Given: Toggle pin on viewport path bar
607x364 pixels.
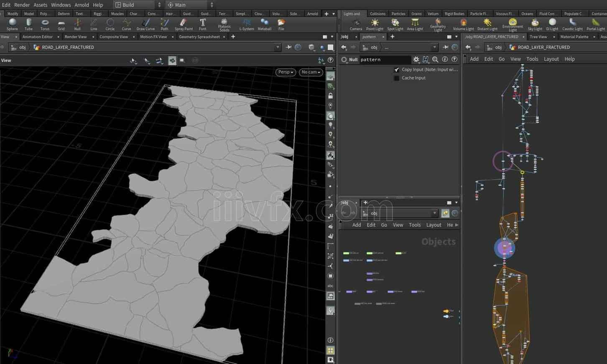Looking at the screenshot, I should click(288, 47).
